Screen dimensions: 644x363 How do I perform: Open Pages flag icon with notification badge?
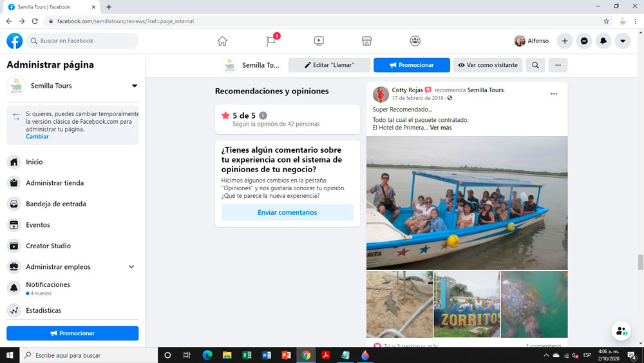(270, 41)
